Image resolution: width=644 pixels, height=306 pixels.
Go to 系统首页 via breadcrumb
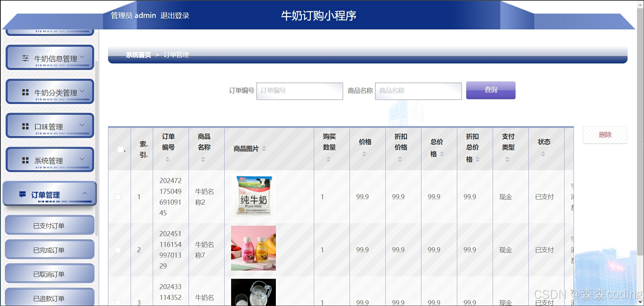point(138,55)
